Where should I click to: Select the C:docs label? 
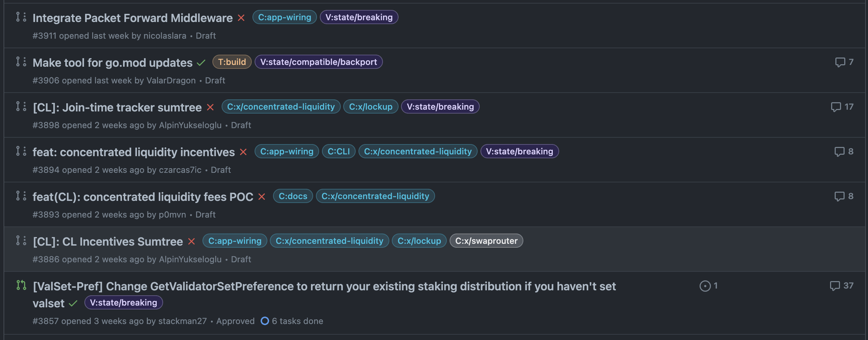click(x=293, y=196)
